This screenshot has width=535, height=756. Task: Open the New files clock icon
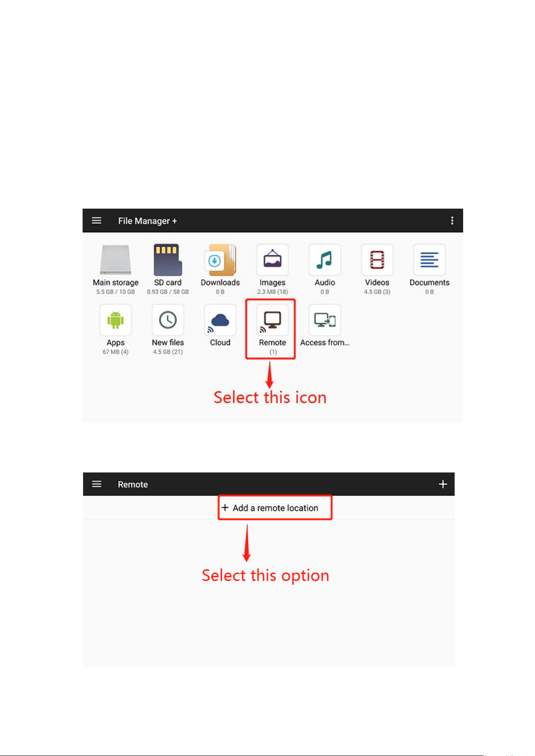click(168, 320)
